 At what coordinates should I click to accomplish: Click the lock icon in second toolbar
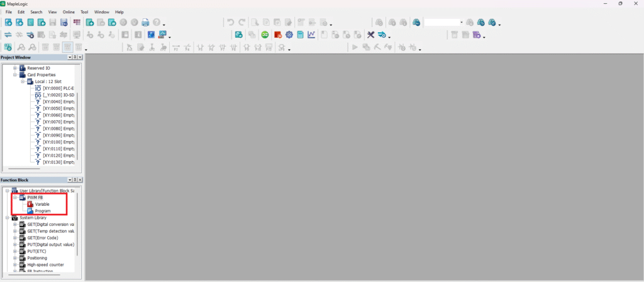(126, 35)
